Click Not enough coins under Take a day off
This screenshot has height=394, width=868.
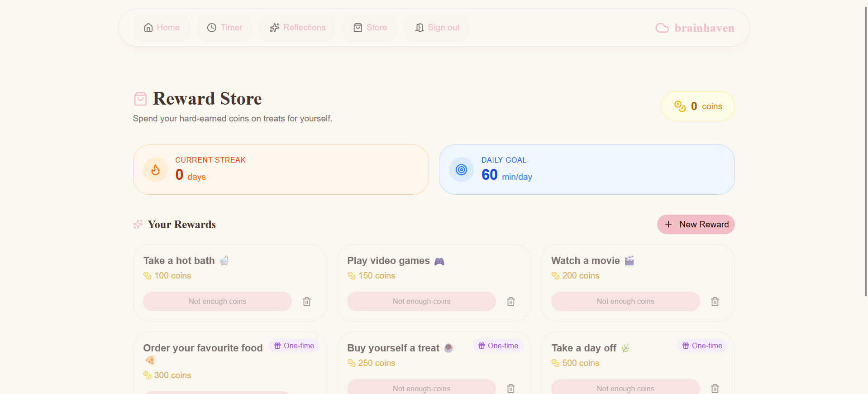tap(625, 387)
